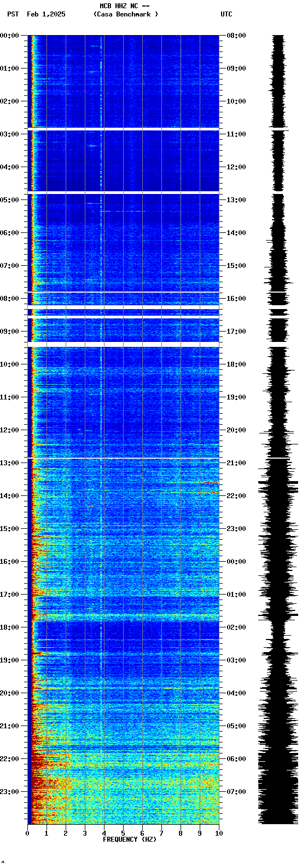Screen dimensions: 302x868
Task: Click the UTC axis "06:00" time label
Action: tap(236, 759)
